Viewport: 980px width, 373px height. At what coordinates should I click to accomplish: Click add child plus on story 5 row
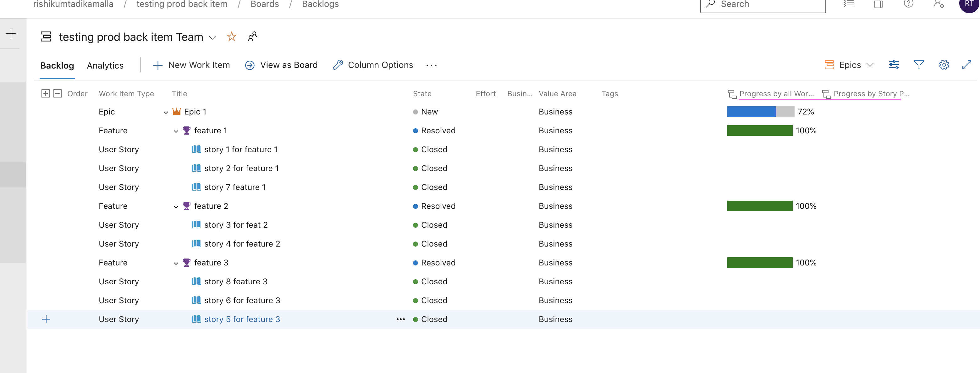(46, 319)
